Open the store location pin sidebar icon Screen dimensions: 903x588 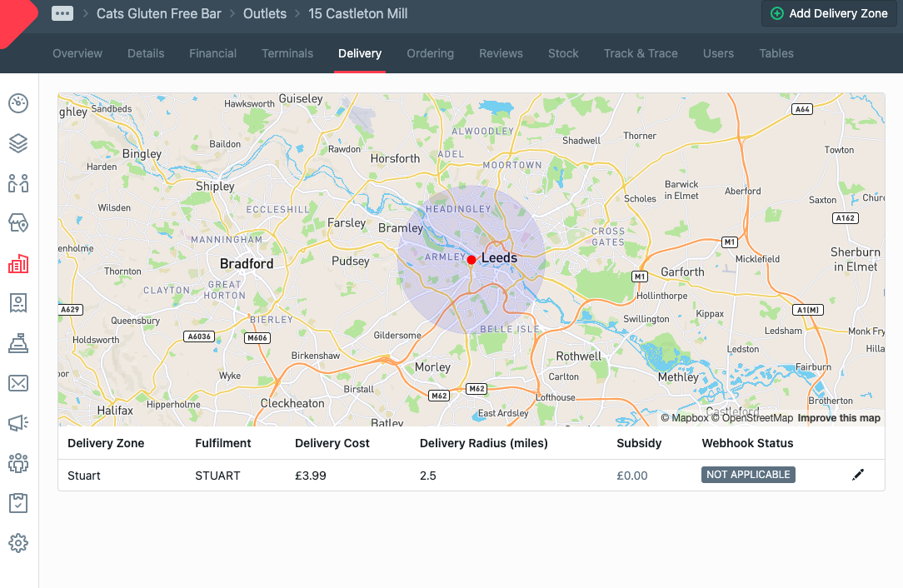coord(18,223)
